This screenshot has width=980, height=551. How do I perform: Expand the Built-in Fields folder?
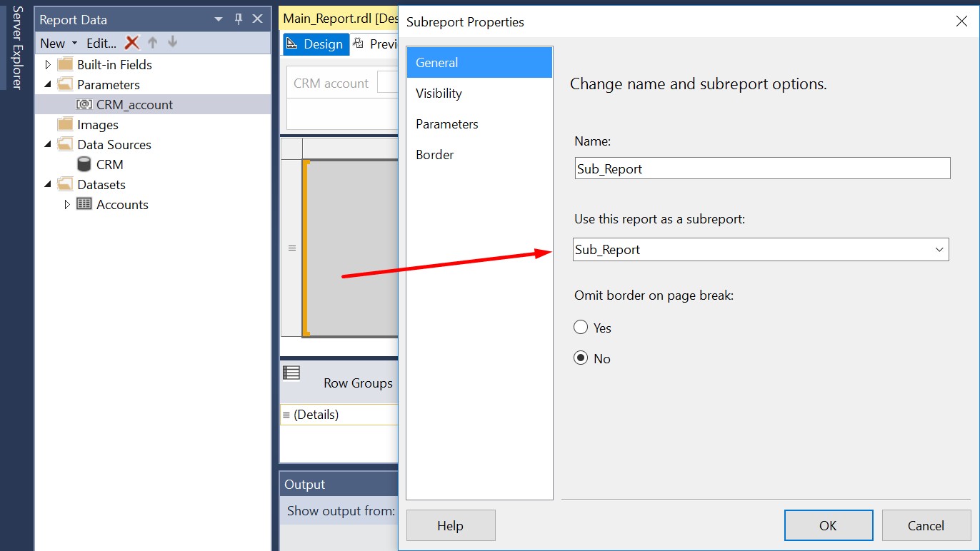48,64
